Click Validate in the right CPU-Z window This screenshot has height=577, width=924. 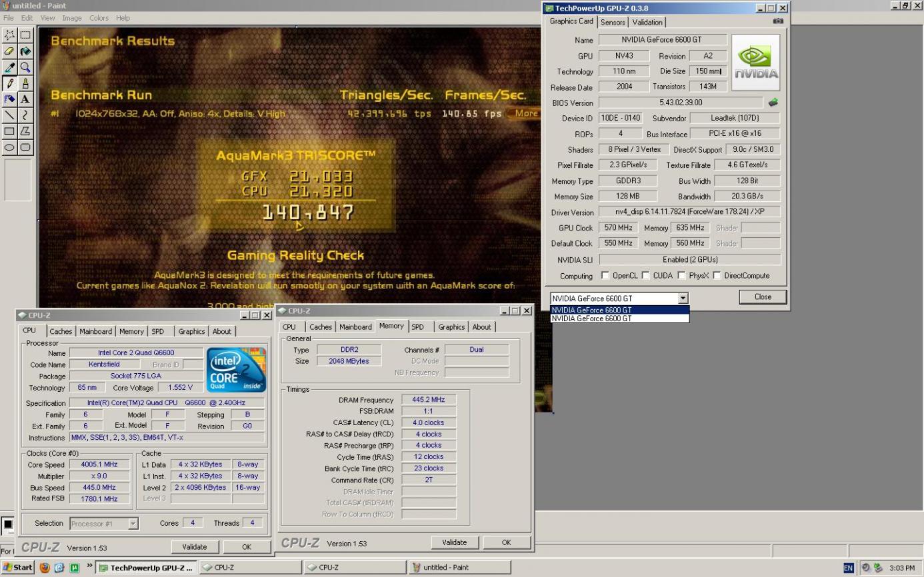point(454,542)
